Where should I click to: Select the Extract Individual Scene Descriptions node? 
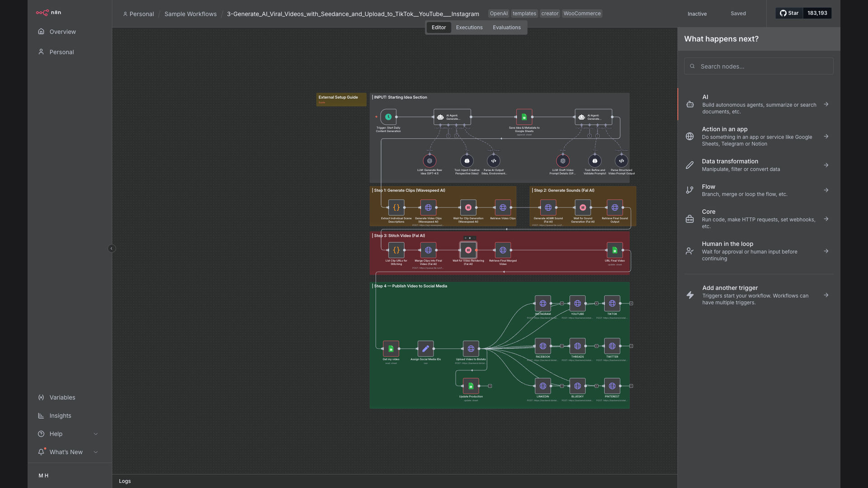(396, 207)
